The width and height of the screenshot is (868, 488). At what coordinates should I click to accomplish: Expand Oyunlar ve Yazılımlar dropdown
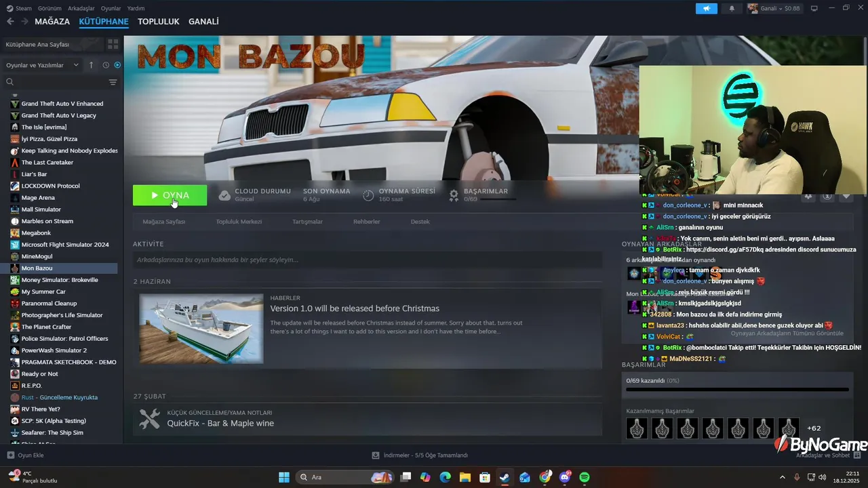point(42,65)
